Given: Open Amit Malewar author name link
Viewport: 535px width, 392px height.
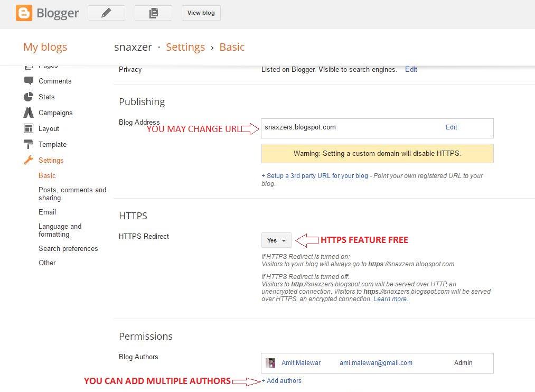Looking at the screenshot, I should 301,363.
